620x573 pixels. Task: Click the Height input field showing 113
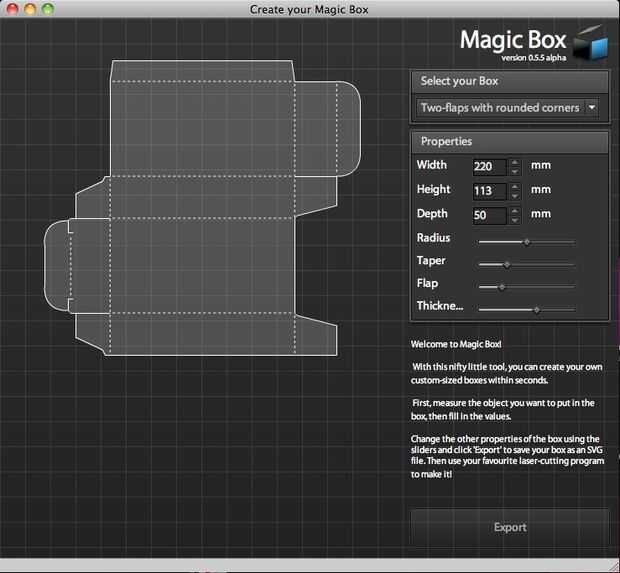[x=490, y=191]
